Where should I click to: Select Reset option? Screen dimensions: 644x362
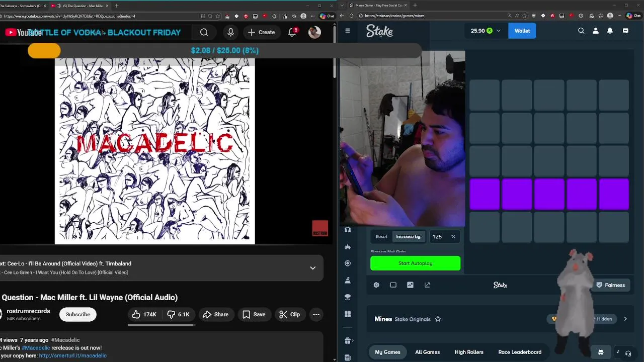point(381,237)
